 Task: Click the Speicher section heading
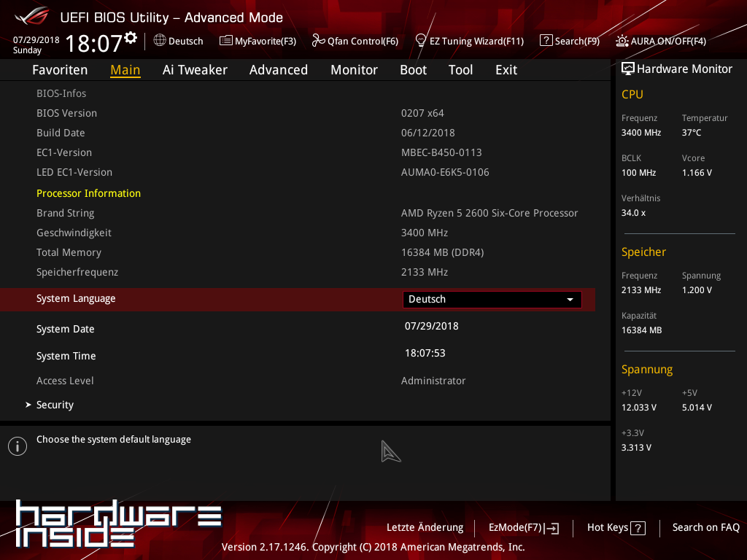click(x=643, y=252)
